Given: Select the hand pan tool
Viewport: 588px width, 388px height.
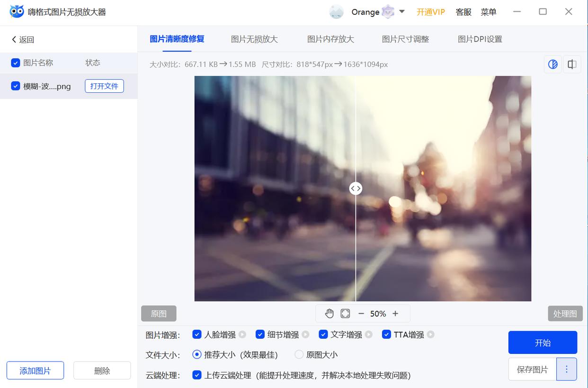Looking at the screenshot, I should pyautogui.click(x=330, y=313).
